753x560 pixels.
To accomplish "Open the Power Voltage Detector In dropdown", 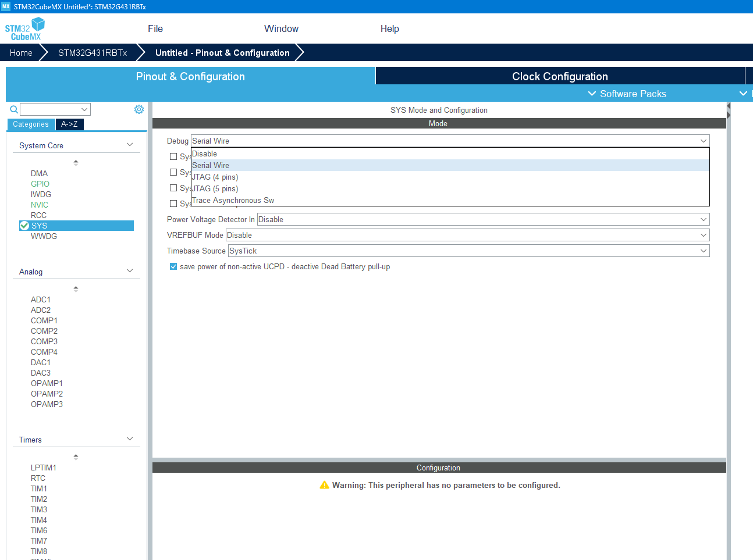I will [x=483, y=219].
